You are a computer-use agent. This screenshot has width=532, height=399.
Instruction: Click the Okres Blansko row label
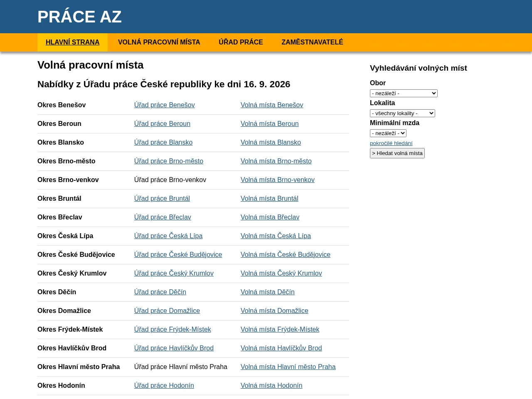pyautogui.click(x=61, y=143)
